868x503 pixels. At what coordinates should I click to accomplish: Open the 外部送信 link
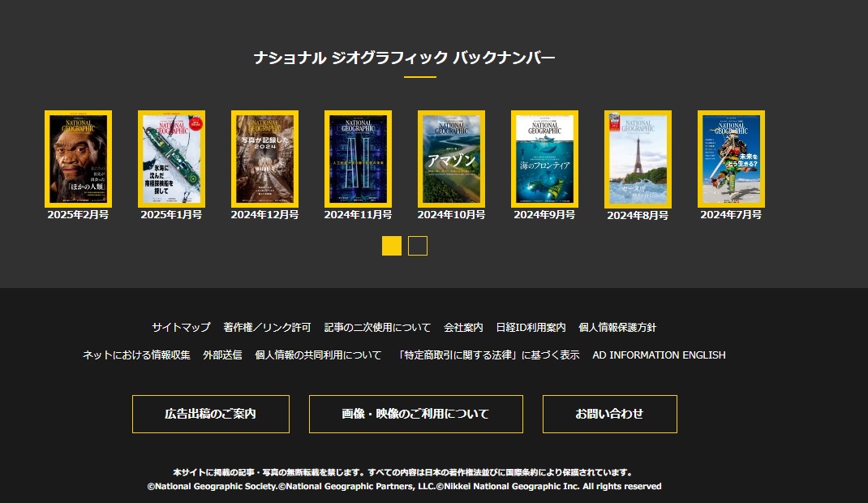[222, 355]
